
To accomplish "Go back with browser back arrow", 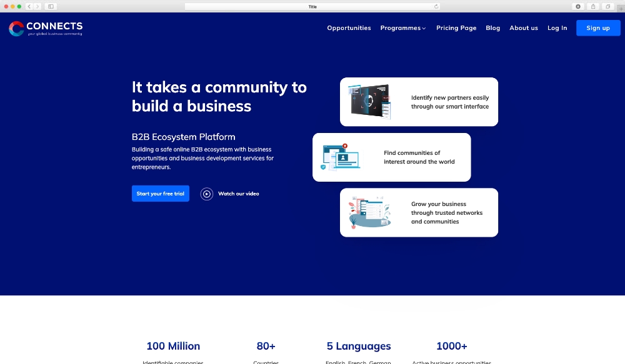I will [29, 6].
